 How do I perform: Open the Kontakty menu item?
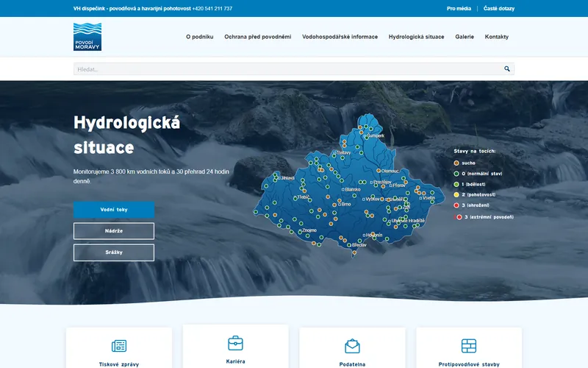pyautogui.click(x=497, y=37)
